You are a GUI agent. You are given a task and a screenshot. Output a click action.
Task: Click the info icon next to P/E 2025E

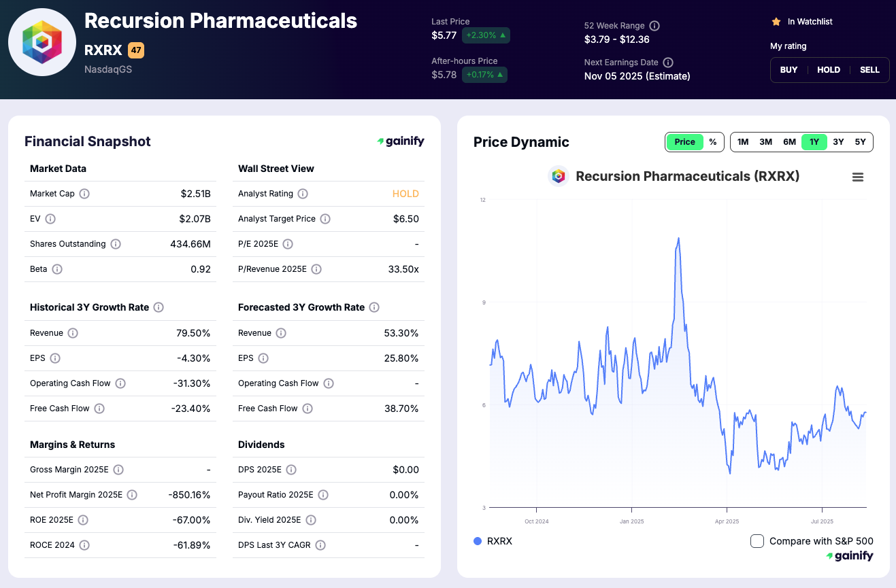tap(288, 244)
